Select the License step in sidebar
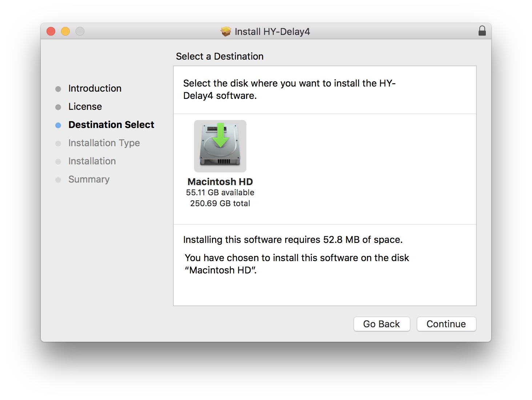The height and width of the screenshot is (400, 532). (85, 107)
